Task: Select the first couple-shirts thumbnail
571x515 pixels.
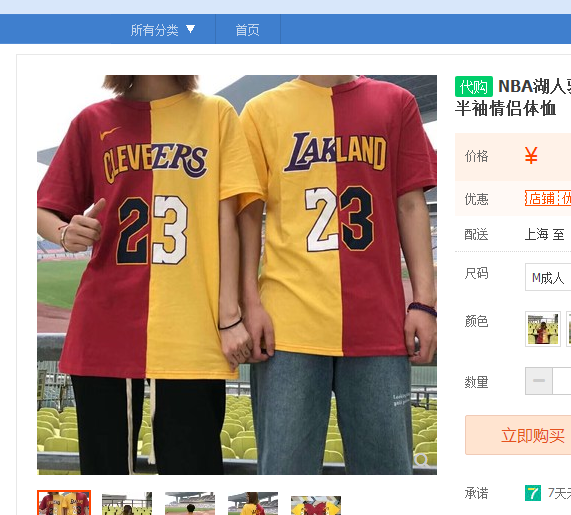Action: point(64,503)
